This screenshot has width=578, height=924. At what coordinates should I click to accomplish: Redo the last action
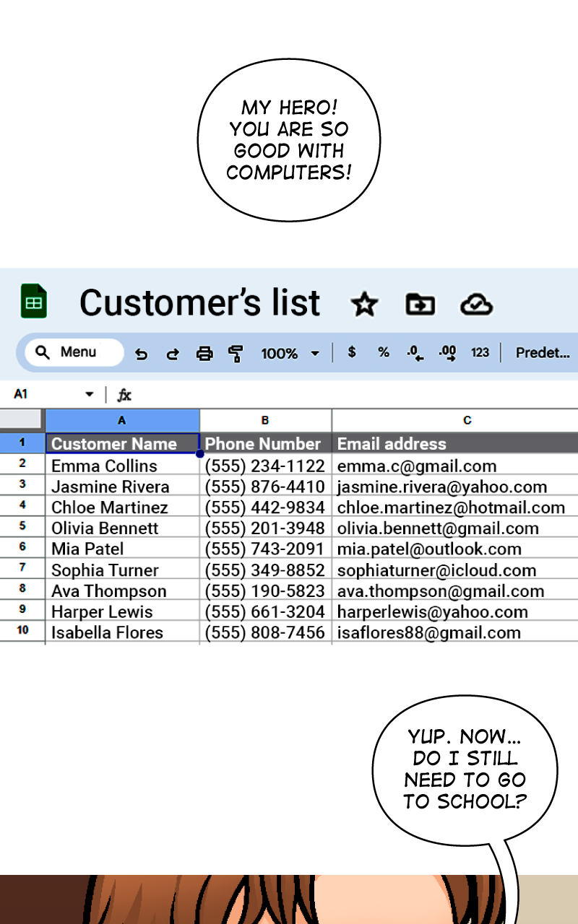(x=173, y=354)
